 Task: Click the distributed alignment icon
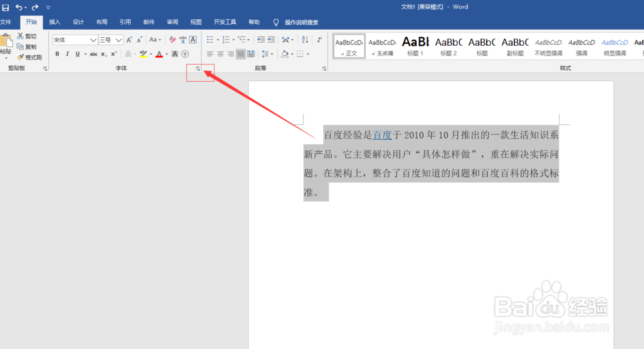[x=251, y=54]
